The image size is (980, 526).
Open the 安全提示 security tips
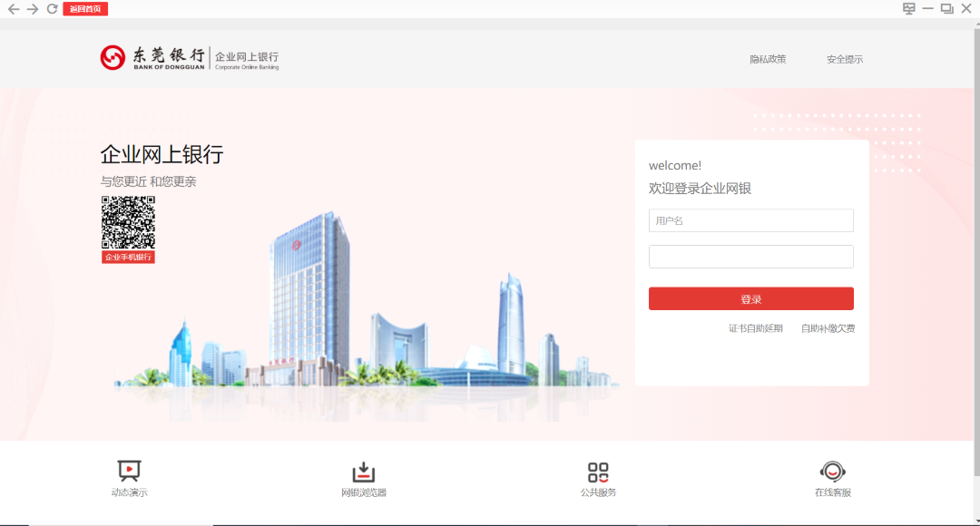pos(844,58)
